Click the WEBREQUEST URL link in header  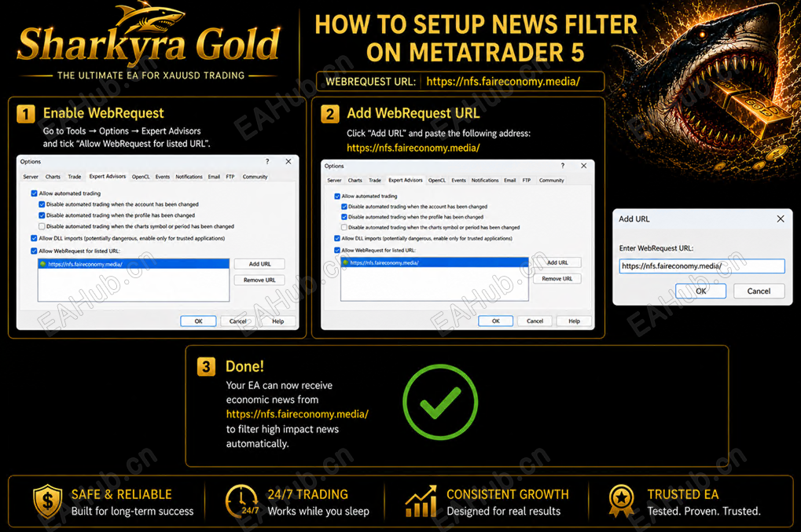click(503, 81)
